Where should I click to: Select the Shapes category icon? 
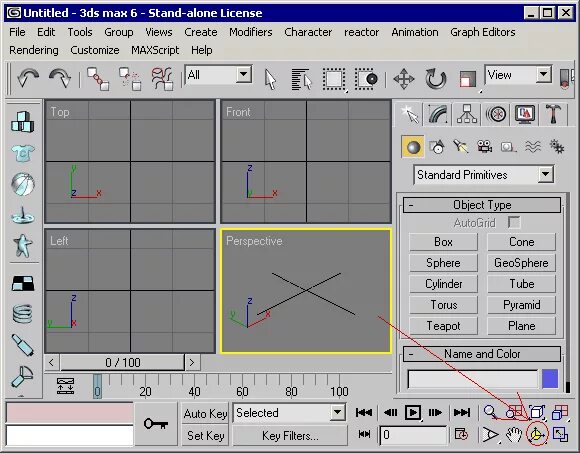click(x=437, y=147)
